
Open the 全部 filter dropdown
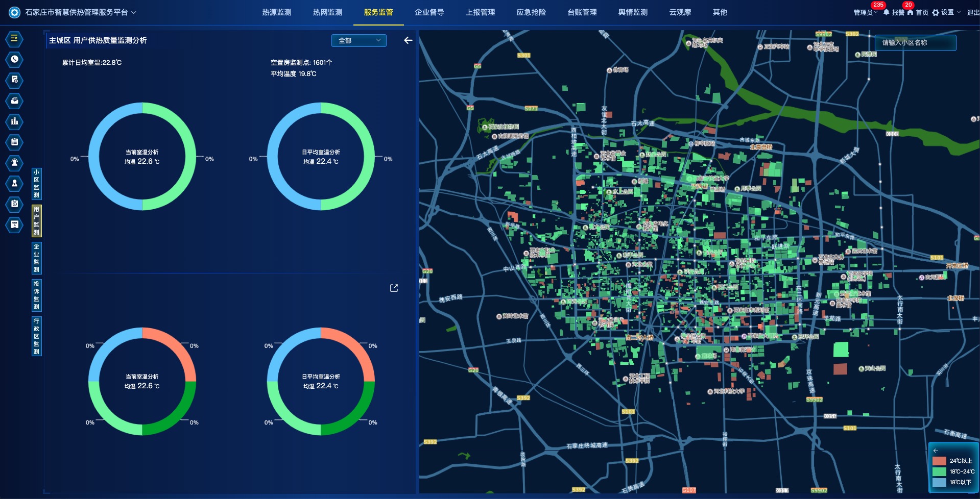tap(359, 40)
